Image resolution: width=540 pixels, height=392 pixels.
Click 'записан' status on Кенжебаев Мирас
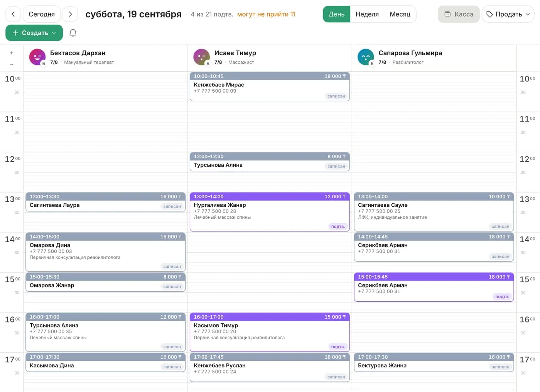[336, 96]
